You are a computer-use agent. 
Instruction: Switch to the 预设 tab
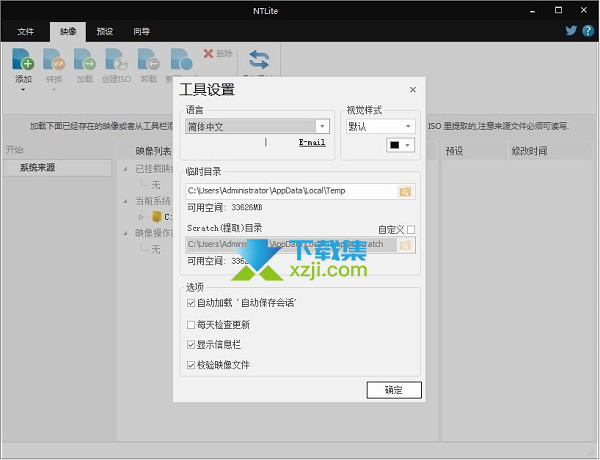coord(105,31)
